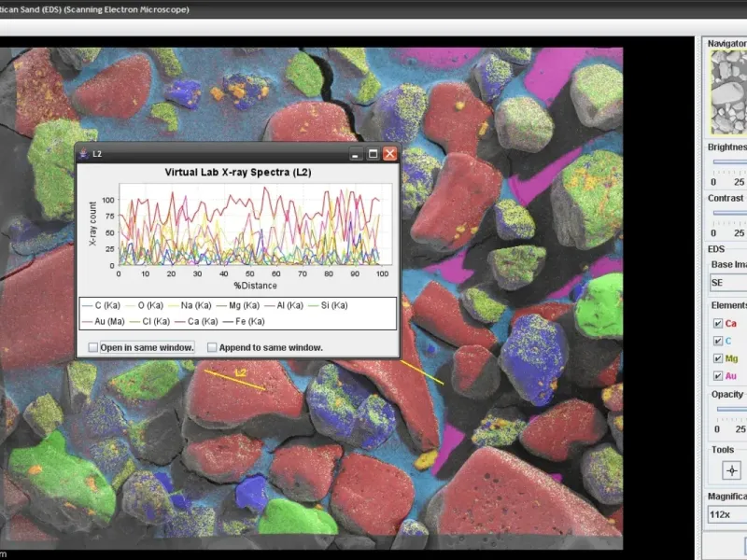
Task: Minimize the L2 spectra window
Action: (x=356, y=154)
